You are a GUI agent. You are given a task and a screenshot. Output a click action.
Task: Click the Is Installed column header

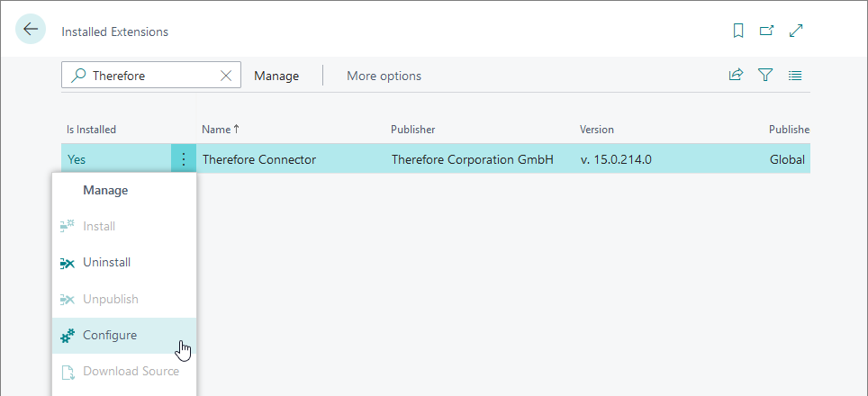[91, 130]
